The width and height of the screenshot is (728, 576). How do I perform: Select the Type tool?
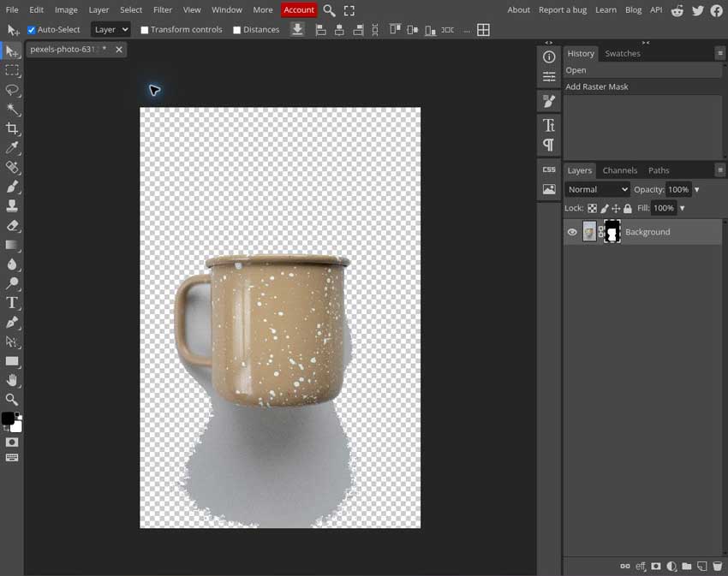(x=12, y=303)
